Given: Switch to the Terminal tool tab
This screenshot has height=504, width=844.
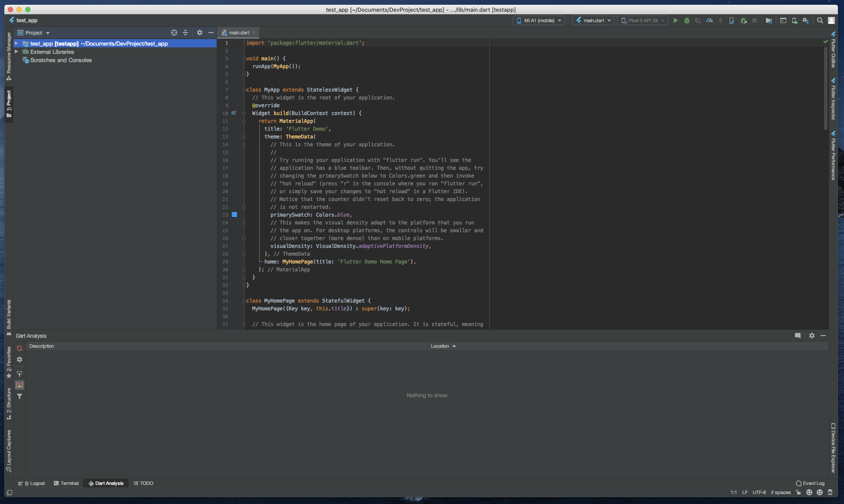Looking at the screenshot, I should pyautogui.click(x=66, y=483).
